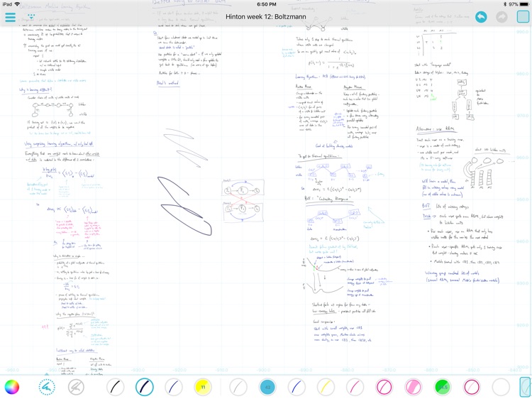Select the highlighted dark navy pen

pos(145,387)
